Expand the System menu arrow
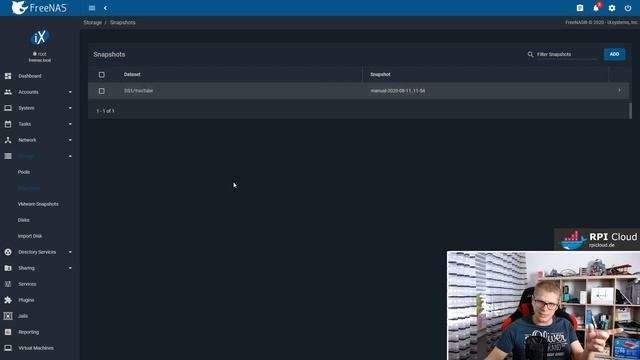This screenshot has width=640, height=360. [x=70, y=108]
